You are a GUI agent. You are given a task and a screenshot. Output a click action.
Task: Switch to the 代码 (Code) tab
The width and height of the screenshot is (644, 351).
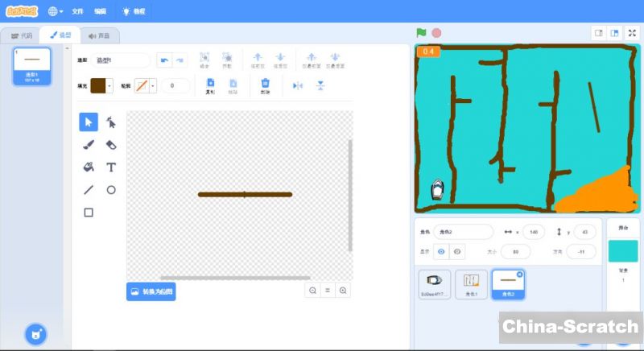coord(22,35)
